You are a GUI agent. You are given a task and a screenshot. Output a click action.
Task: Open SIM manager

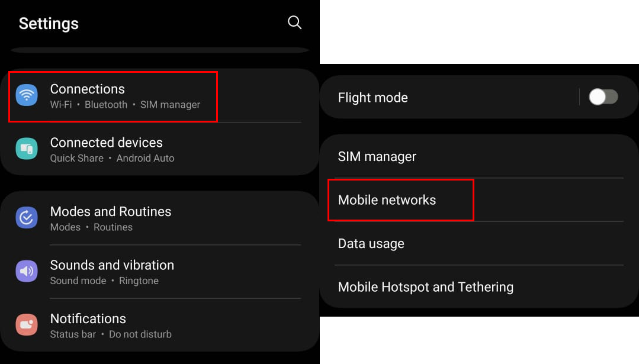pyautogui.click(x=377, y=157)
